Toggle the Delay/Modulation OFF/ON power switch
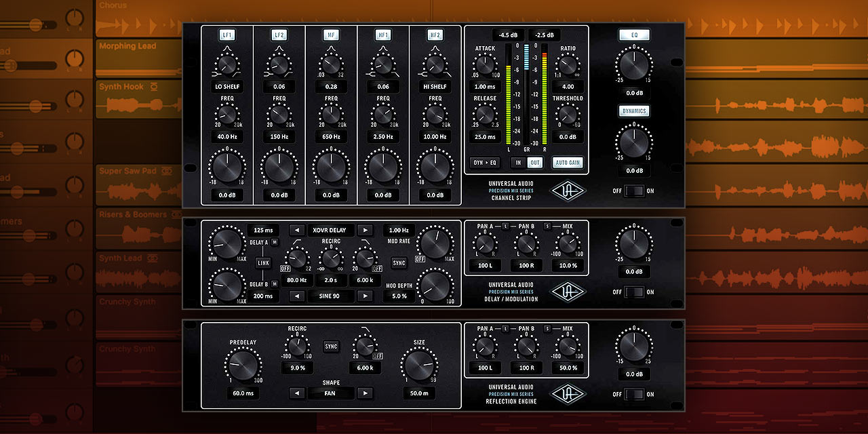The height and width of the screenshot is (434, 868). click(634, 292)
